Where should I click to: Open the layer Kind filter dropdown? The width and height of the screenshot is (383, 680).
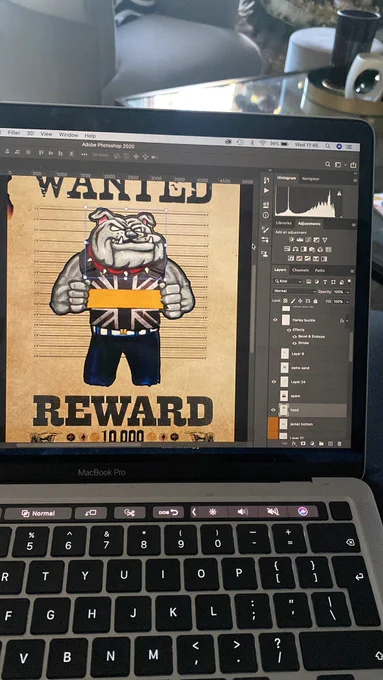[288, 281]
